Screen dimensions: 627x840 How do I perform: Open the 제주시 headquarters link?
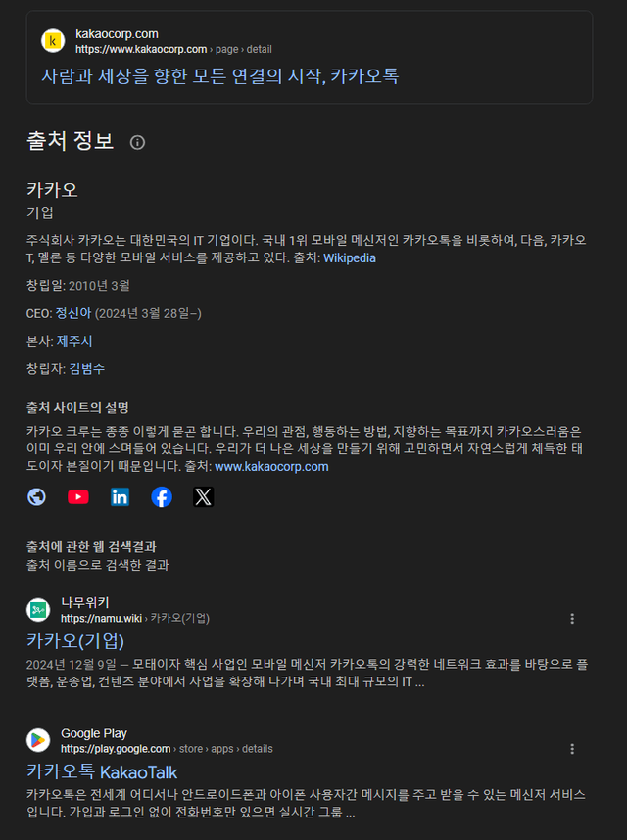tap(74, 341)
